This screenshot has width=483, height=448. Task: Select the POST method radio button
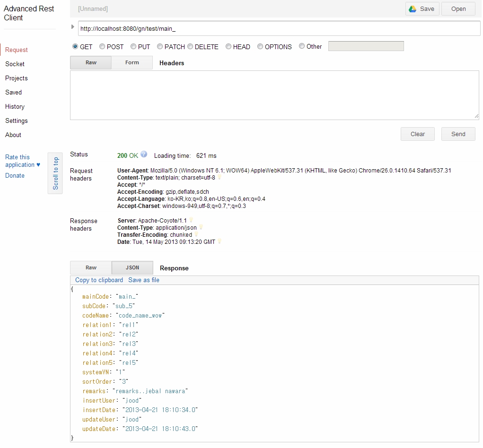[102, 47]
